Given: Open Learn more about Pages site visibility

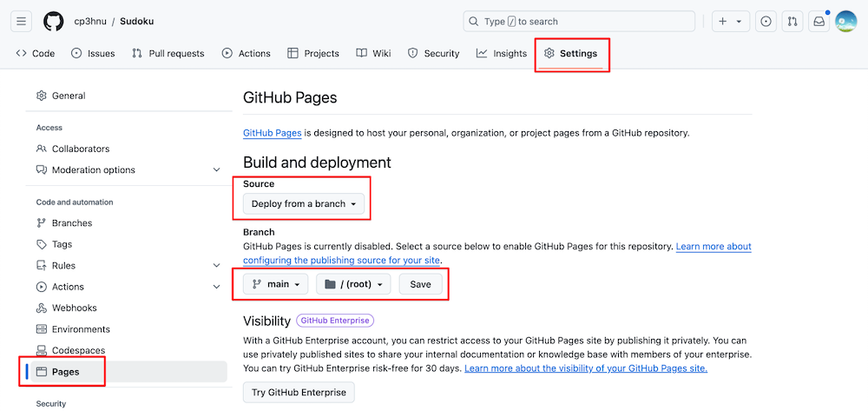Looking at the screenshot, I should pos(586,368).
